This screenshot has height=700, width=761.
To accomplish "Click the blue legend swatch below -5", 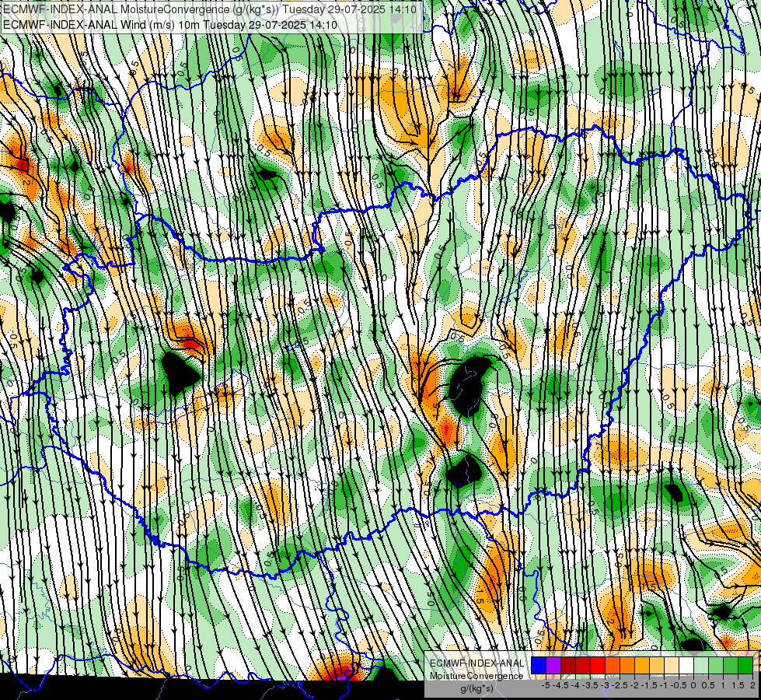I will pos(539,666).
